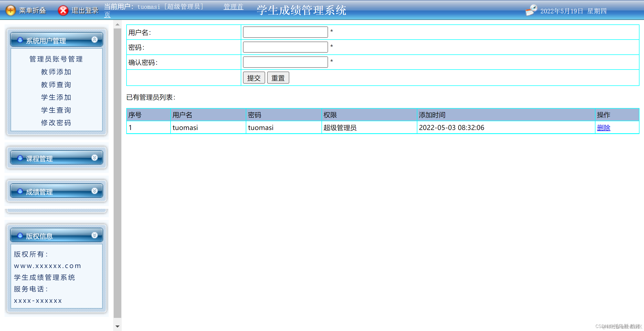Toggle the 版权信息 panel chevron
This screenshot has height=331, width=644.
click(x=95, y=235)
